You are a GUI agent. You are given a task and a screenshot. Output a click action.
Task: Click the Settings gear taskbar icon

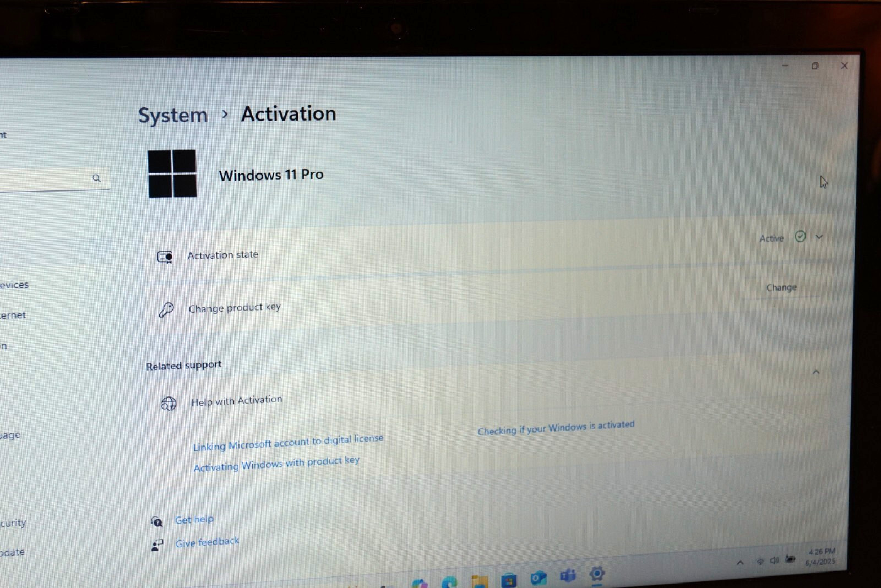[597, 574]
